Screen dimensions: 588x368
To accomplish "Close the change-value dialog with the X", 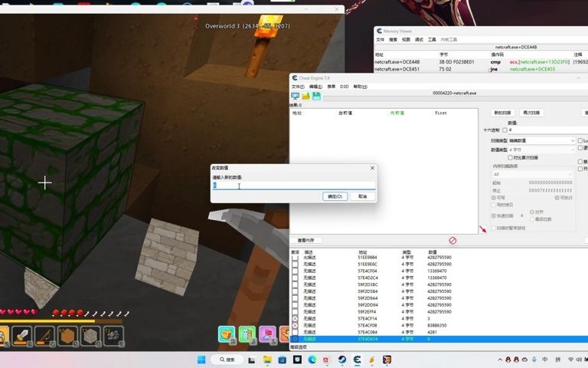I will (372, 168).
